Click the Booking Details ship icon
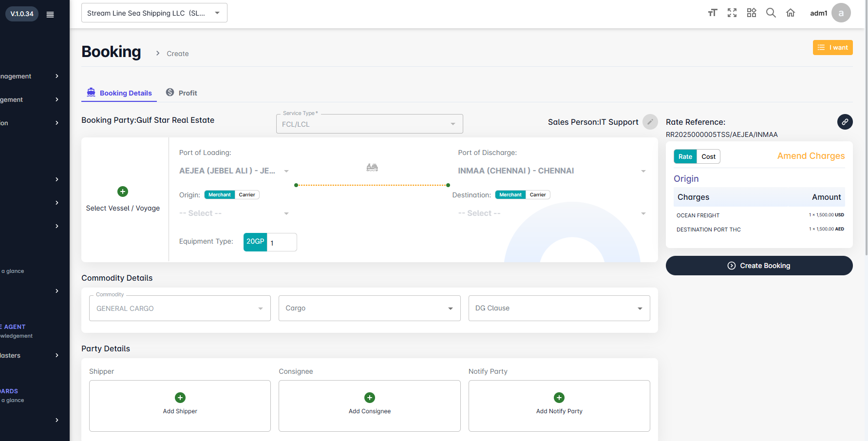The image size is (868, 441). 91,92
